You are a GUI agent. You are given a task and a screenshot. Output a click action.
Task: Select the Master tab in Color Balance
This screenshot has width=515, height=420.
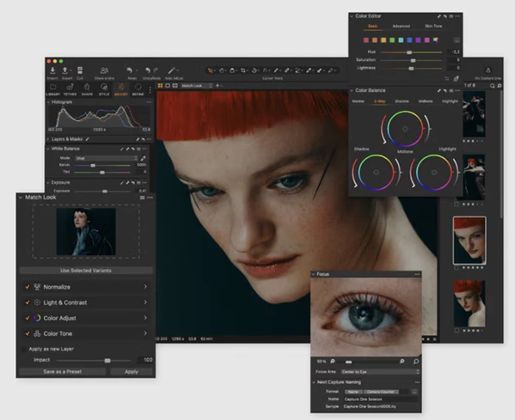click(358, 101)
